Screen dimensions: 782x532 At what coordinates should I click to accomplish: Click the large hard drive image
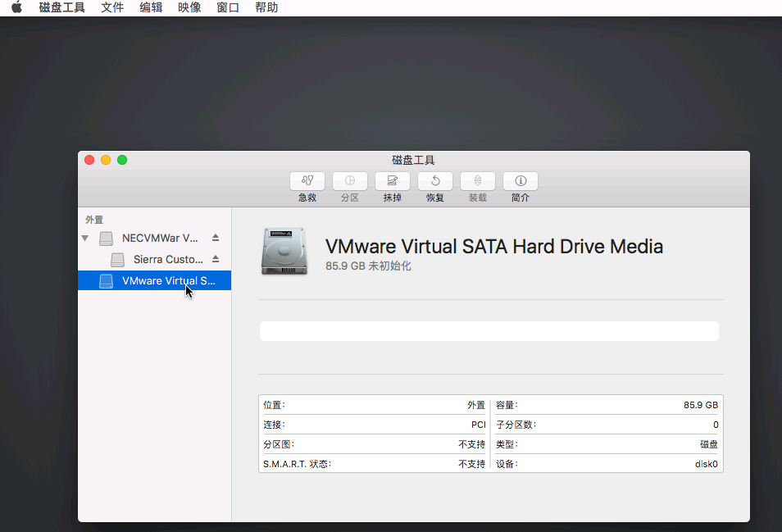click(x=284, y=252)
